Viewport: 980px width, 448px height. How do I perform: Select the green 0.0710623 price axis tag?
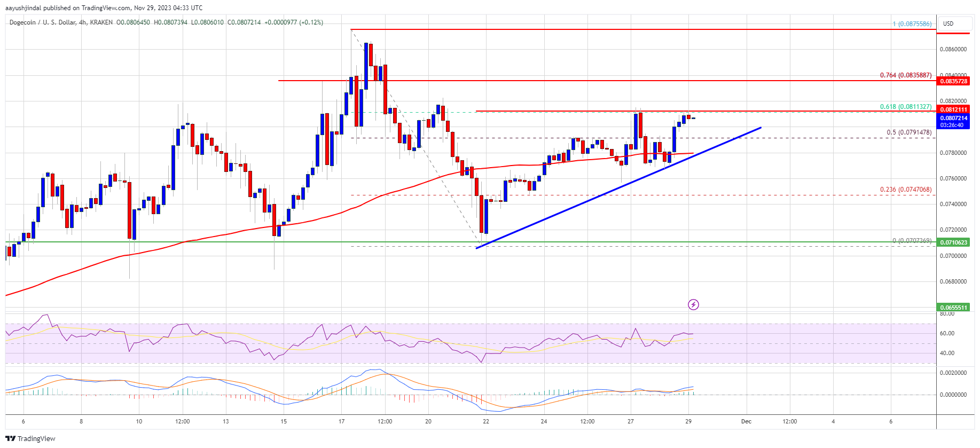[953, 242]
